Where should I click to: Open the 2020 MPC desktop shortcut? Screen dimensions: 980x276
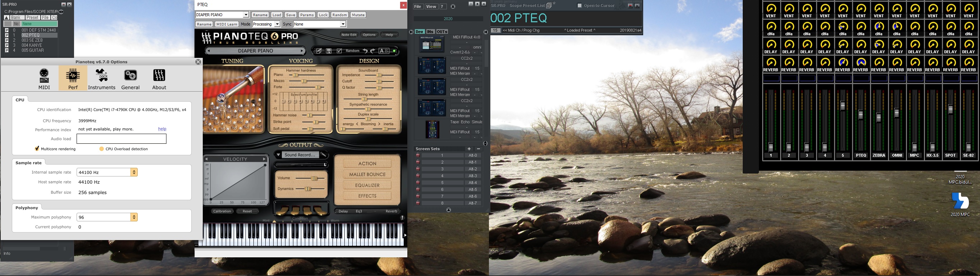point(960,204)
